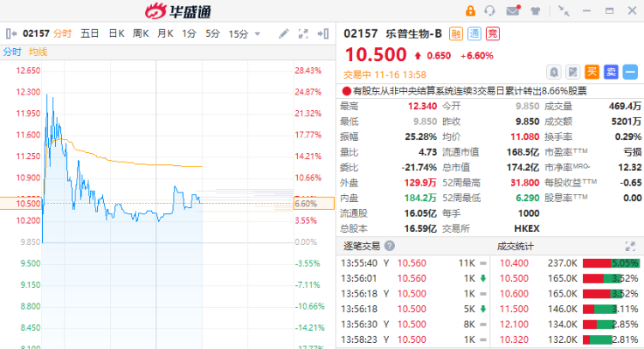Click the 02157 code in chart toolbar
644x349 pixels.
pyautogui.click(x=36, y=34)
